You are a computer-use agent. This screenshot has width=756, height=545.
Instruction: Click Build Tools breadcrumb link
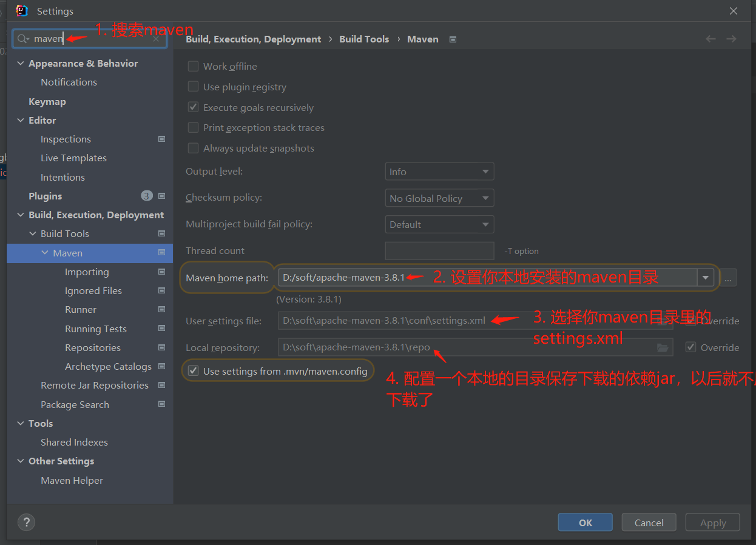pos(364,39)
